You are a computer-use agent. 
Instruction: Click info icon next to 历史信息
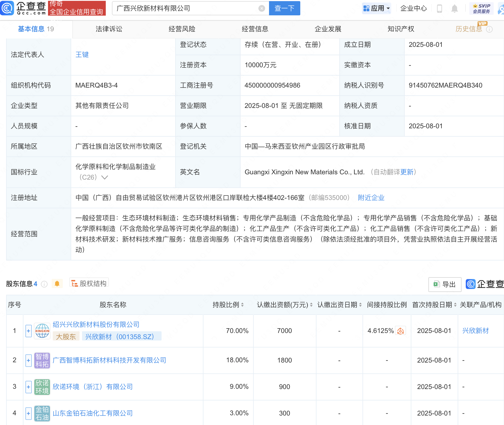(x=489, y=29)
